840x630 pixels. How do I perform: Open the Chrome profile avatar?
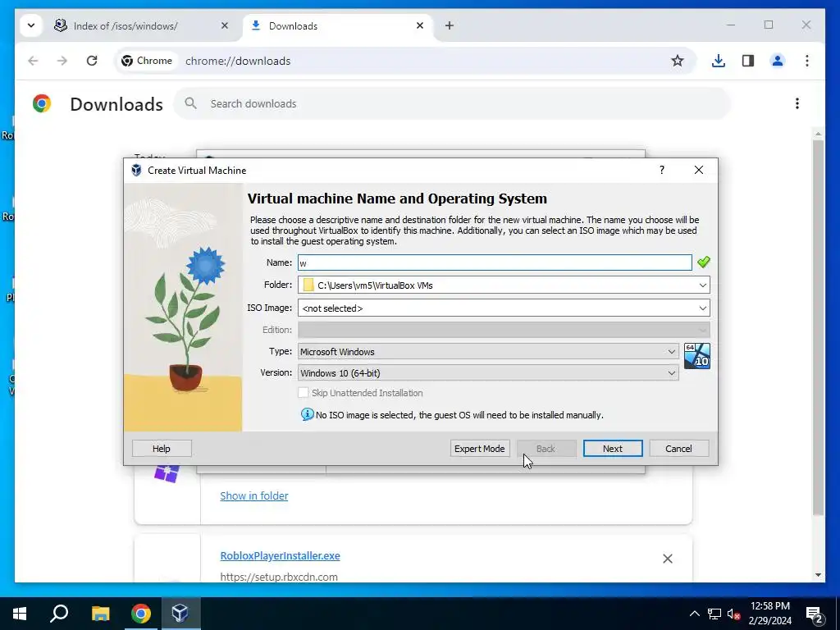click(x=778, y=61)
